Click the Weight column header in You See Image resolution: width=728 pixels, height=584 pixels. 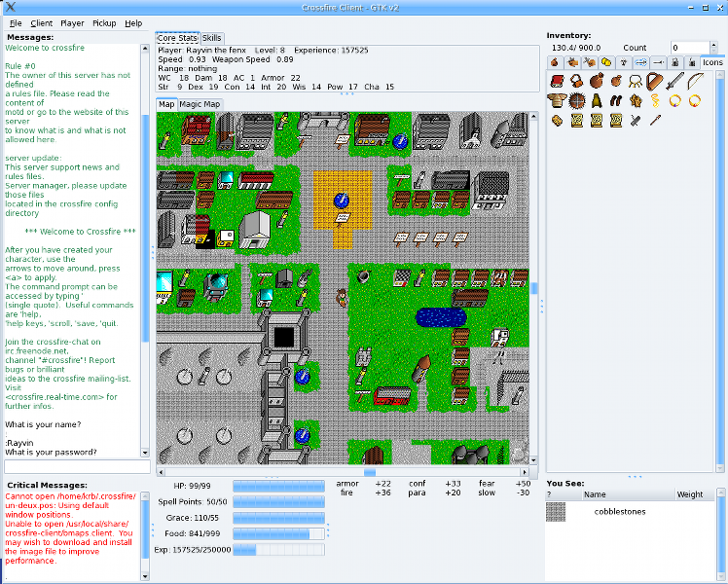pyautogui.click(x=689, y=494)
